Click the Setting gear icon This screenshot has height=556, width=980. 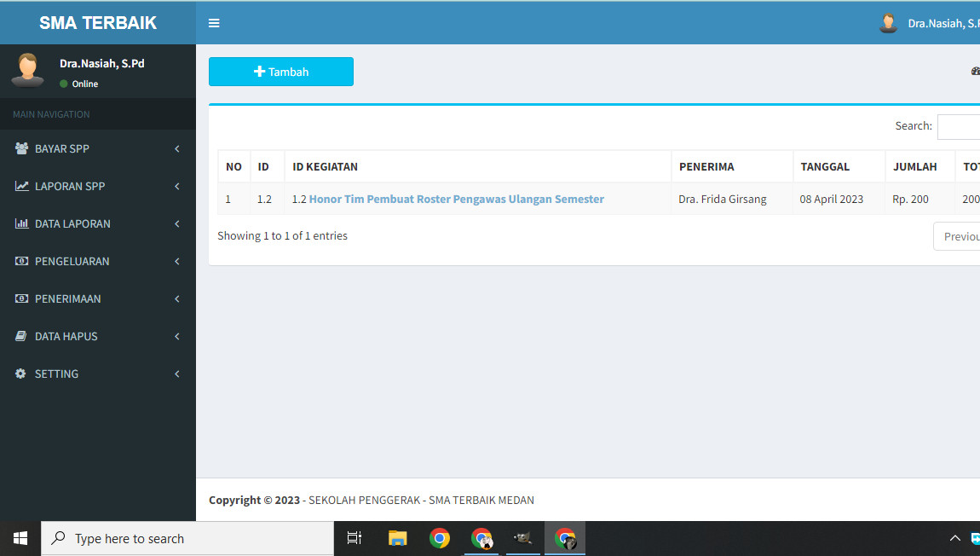click(21, 374)
